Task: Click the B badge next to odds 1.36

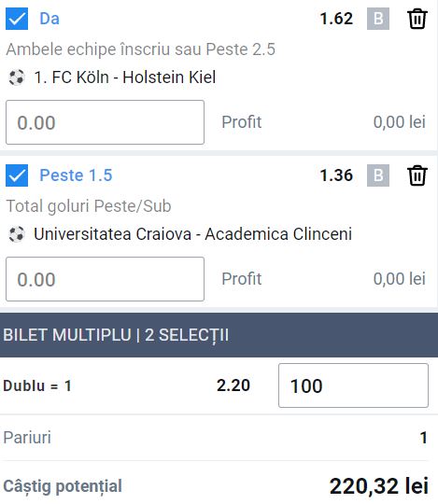Action: [x=378, y=175]
